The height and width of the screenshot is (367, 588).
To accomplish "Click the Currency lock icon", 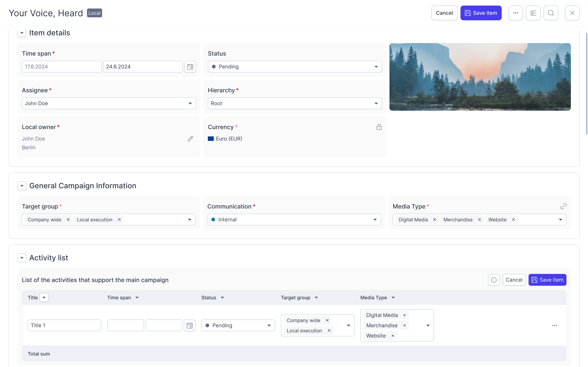I will pyautogui.click(x=379, y=127).
